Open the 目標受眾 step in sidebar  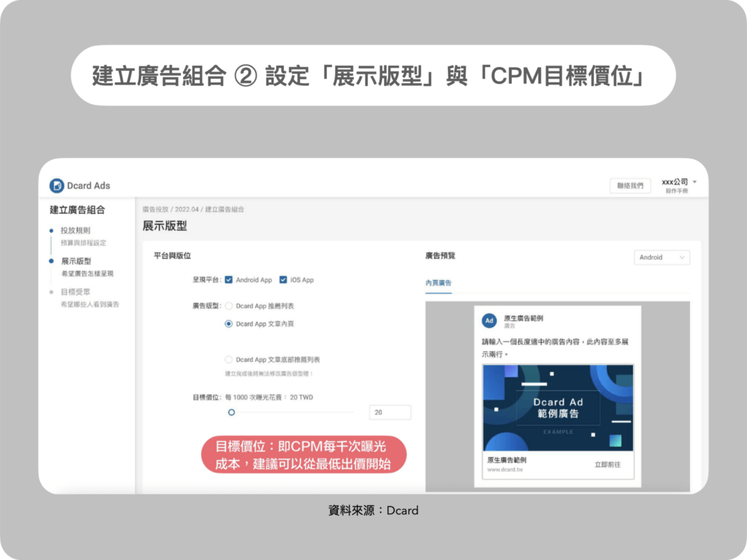(x=75, y=292)
